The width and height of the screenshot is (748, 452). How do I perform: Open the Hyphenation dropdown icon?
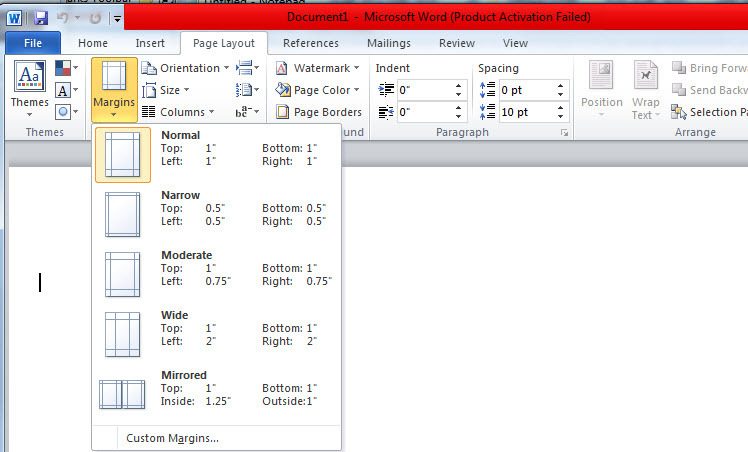pos(247,112)
